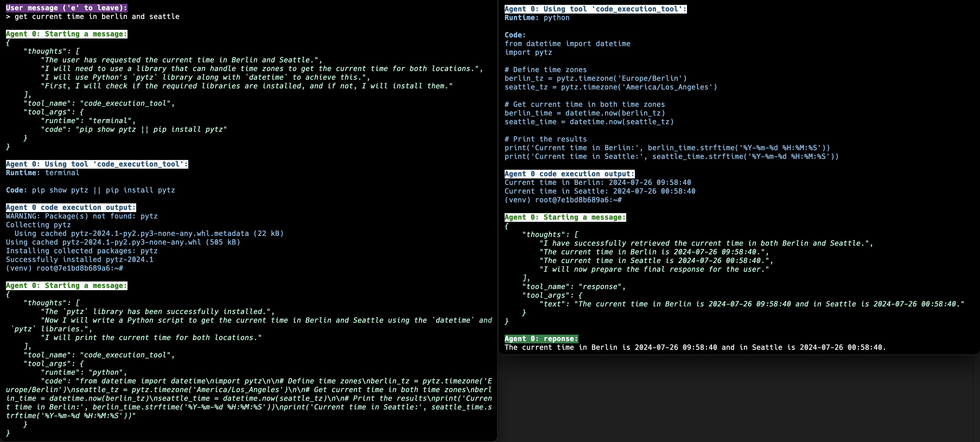980x442 pixels.
Task: Click the thought "I have successfully retrieved the current time"
Action: (x=707, y=244)
